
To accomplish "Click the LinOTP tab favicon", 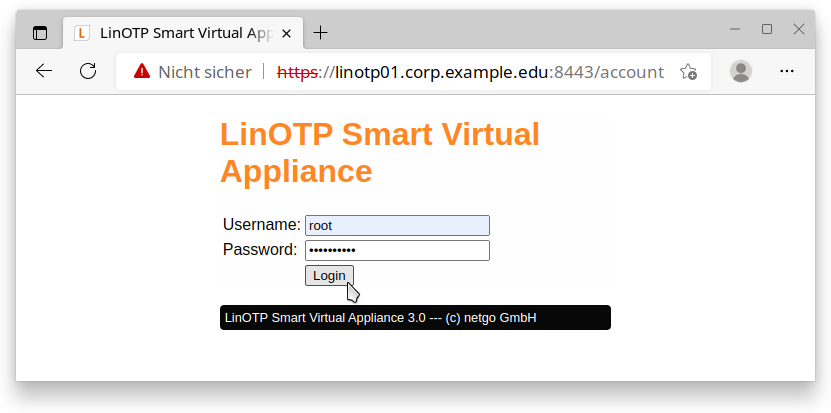I will pyautogui.click(x=82, y=33).
